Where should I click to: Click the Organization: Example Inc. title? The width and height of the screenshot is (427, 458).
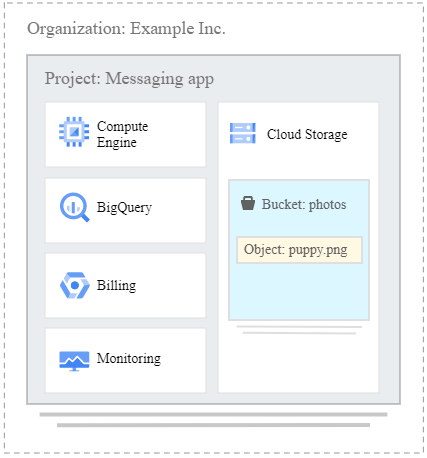[x=126, y=29]
